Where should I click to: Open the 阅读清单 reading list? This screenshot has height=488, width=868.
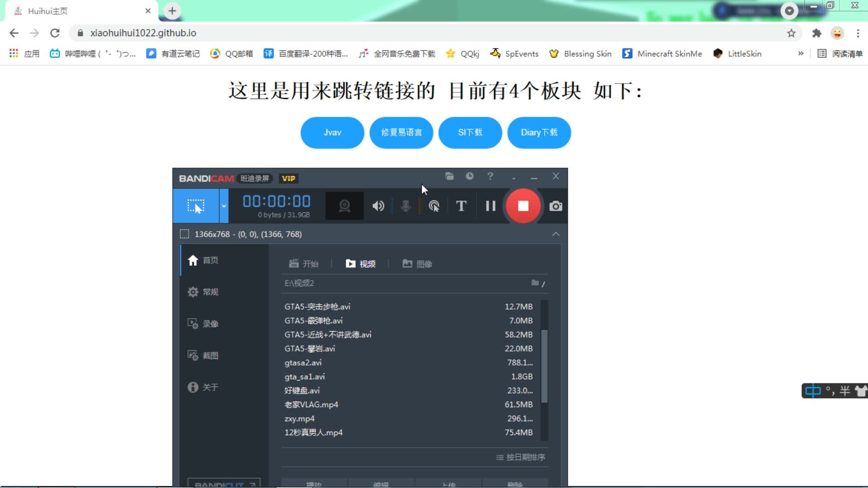point(840,54)
